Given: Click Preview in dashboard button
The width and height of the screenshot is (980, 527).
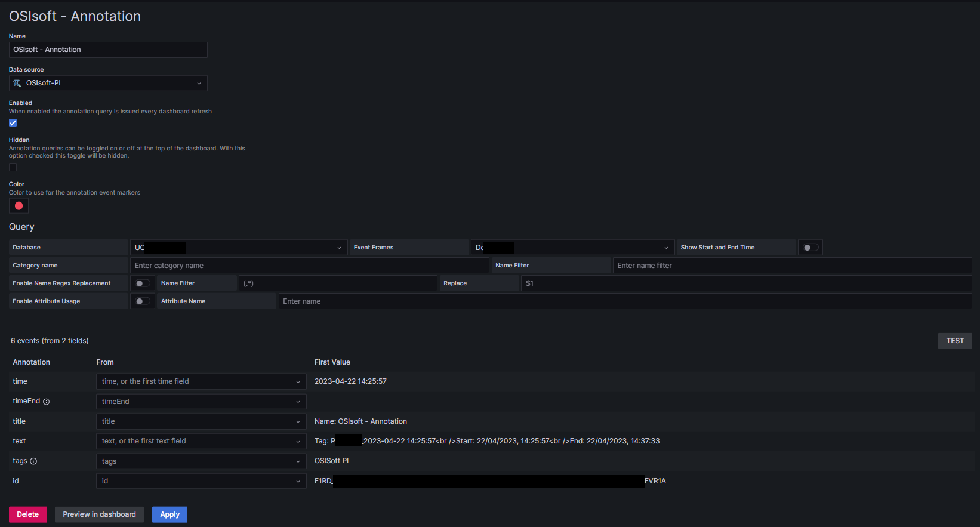Looking at the screenshot, I should coord(99,514).
